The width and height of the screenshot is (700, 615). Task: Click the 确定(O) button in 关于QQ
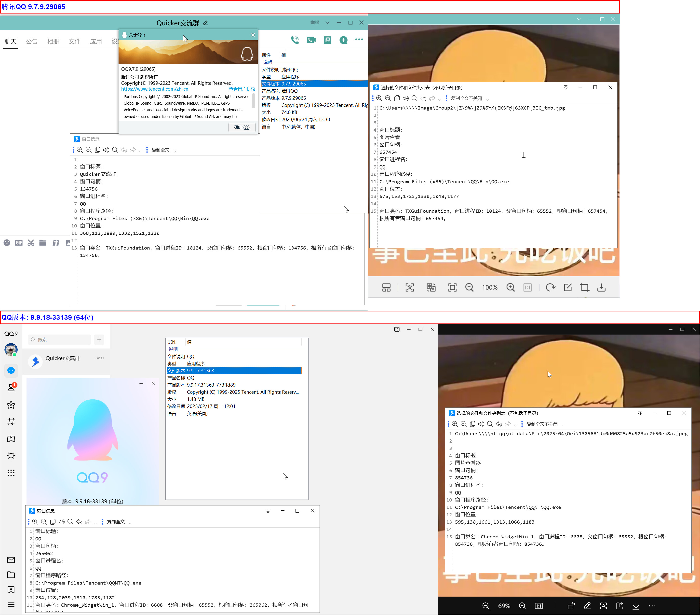tap(242, 127)
